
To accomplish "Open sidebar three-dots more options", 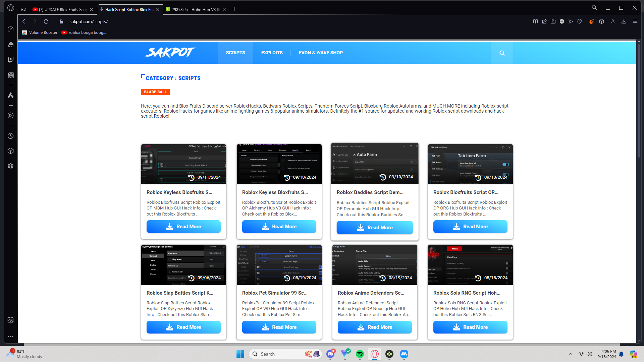I will (11, 337).
